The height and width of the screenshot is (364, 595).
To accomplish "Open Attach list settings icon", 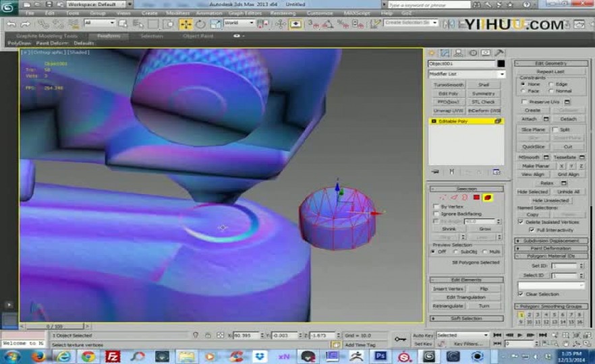I will (x=546, y=119).
